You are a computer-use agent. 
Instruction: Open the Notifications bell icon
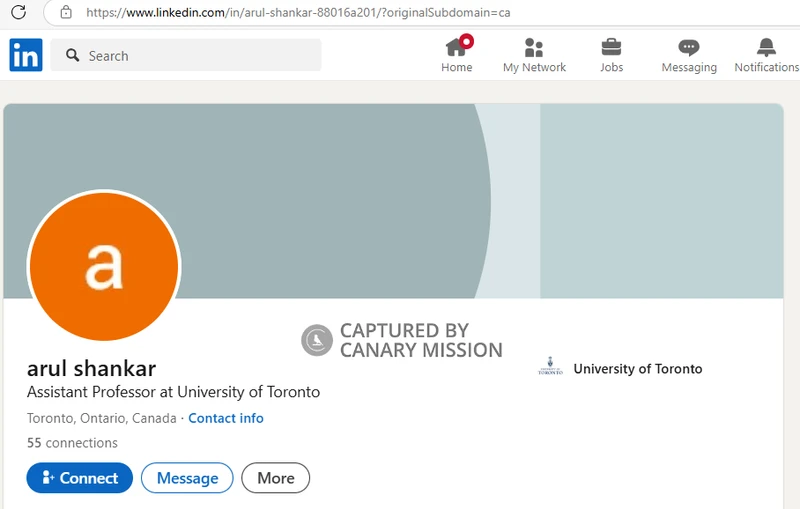(x=766, y=47)
